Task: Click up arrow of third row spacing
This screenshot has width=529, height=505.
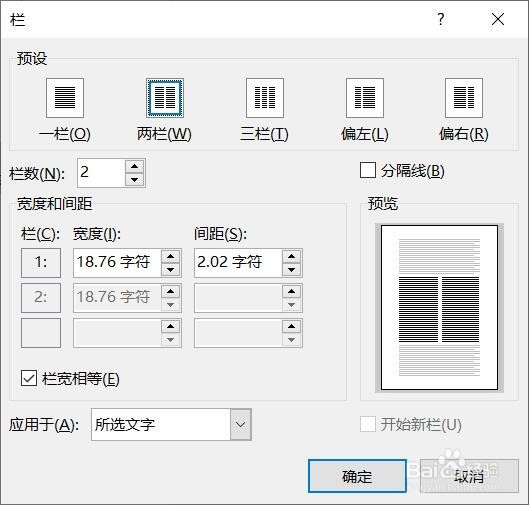Action: tap(292, 326)
